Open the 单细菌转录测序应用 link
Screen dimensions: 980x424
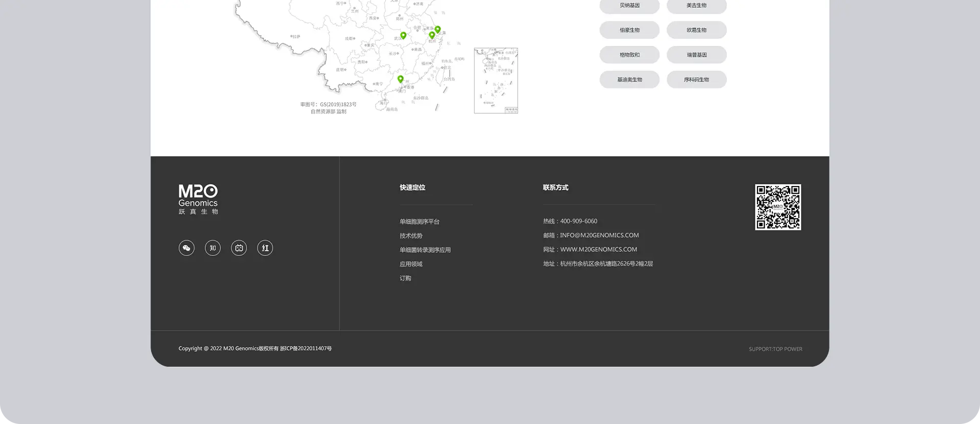tap(425, 250)
